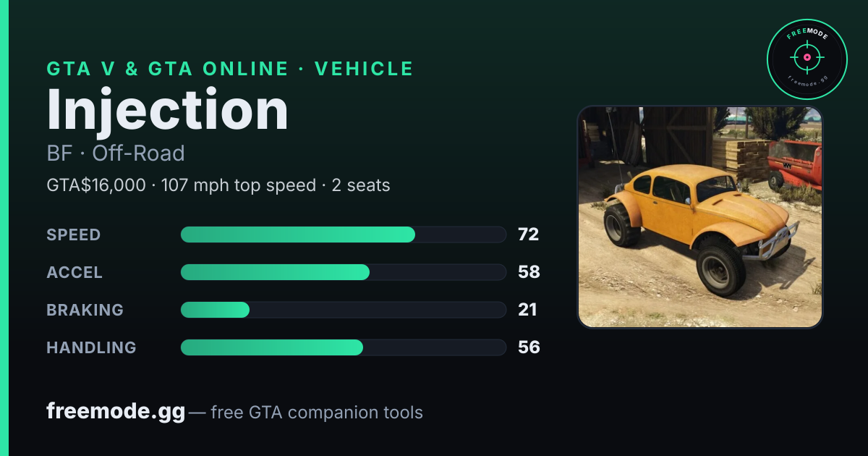Click the Freemode crosshair logo badge

pos(807,59)
